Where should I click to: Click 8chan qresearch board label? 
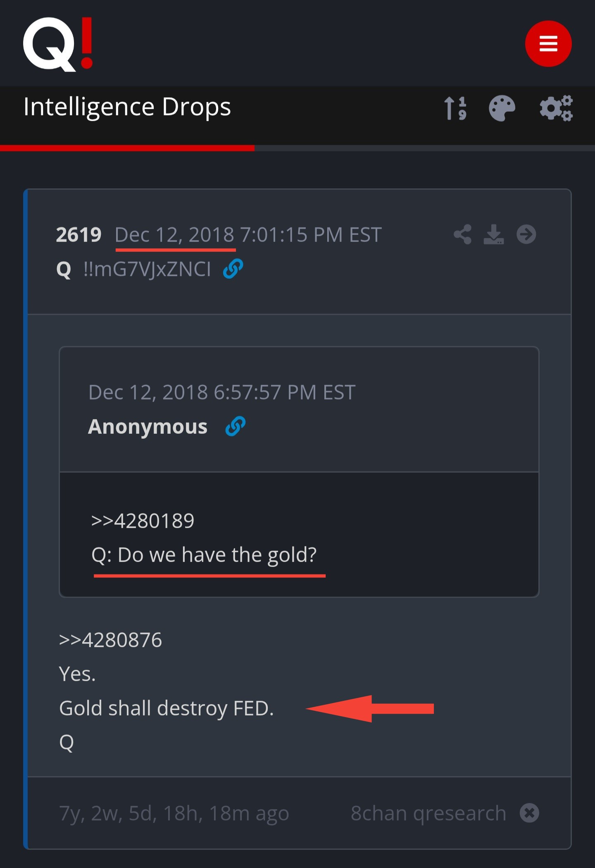428,813
